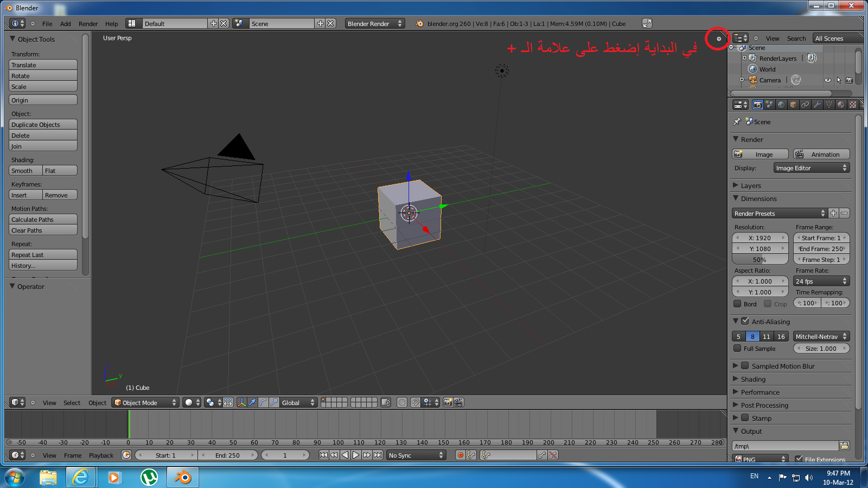Image resolution: width=868 pixels, height=488 pixels.
Task: Click the End: 250 frame field in timeline
Action: (x=227, y=455)
